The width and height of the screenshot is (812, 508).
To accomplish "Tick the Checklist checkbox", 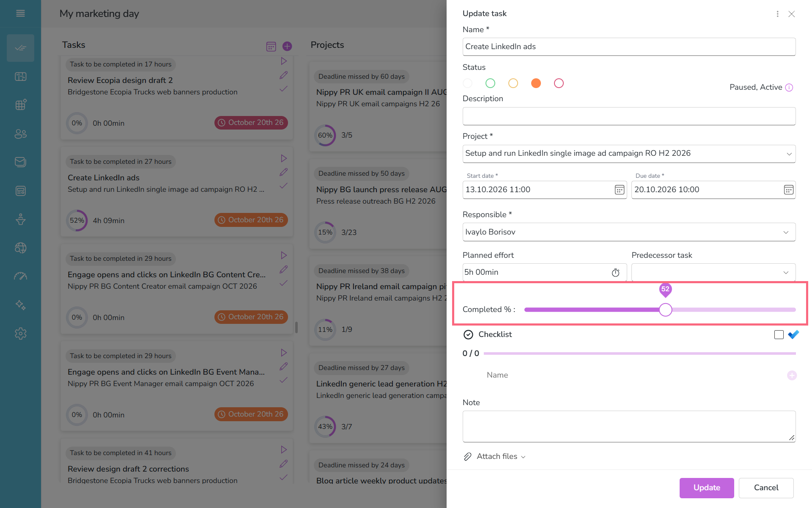I will pyautogui.click(x=779, y=335).
